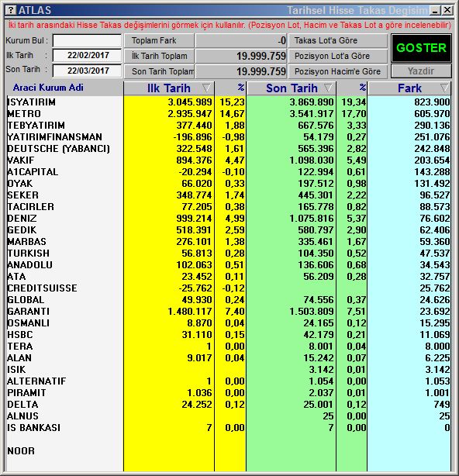Screen dimensions: 459x476
Task: Sort by the Ilk Tarih column header
Action: pos(169,88)
